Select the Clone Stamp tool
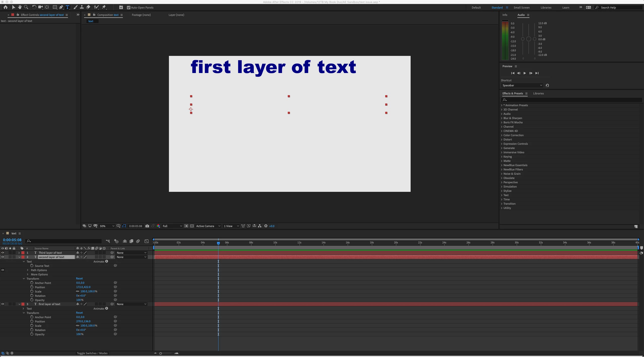Viewport: 644px width, 361px height. 82,7
